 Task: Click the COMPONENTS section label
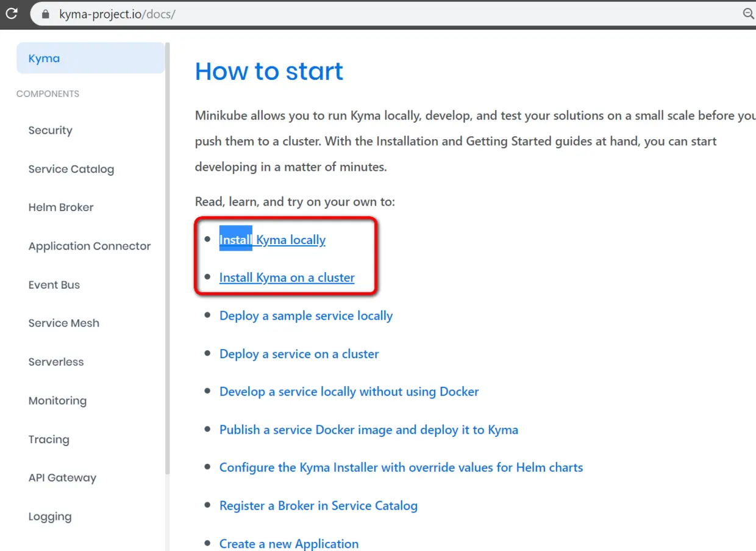click(x=48, y=94)
